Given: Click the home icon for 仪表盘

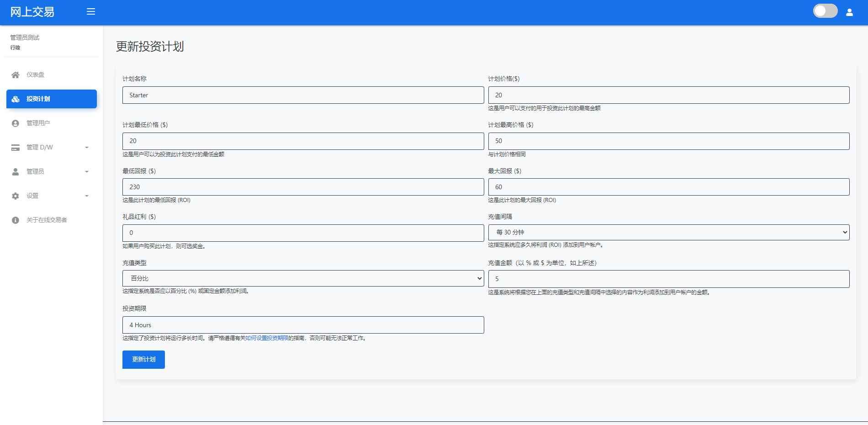Looking at the screenshot, I should click(16, 75).
